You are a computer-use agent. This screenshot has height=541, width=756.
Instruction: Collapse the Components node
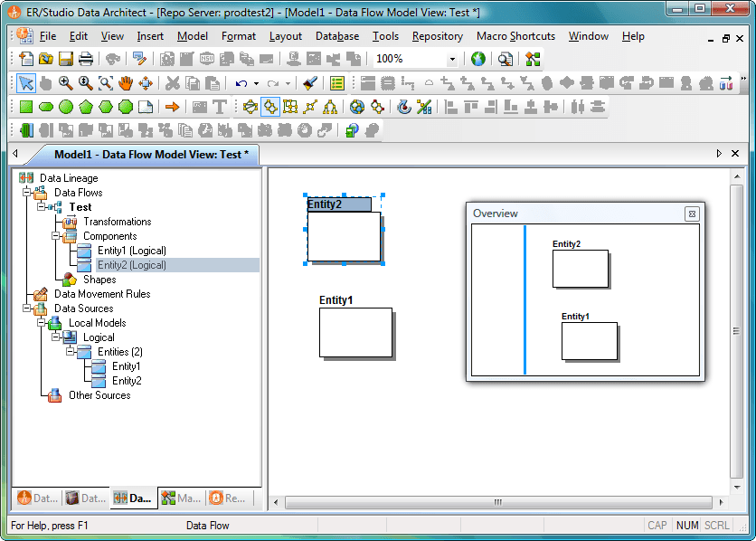coord(55,236)
